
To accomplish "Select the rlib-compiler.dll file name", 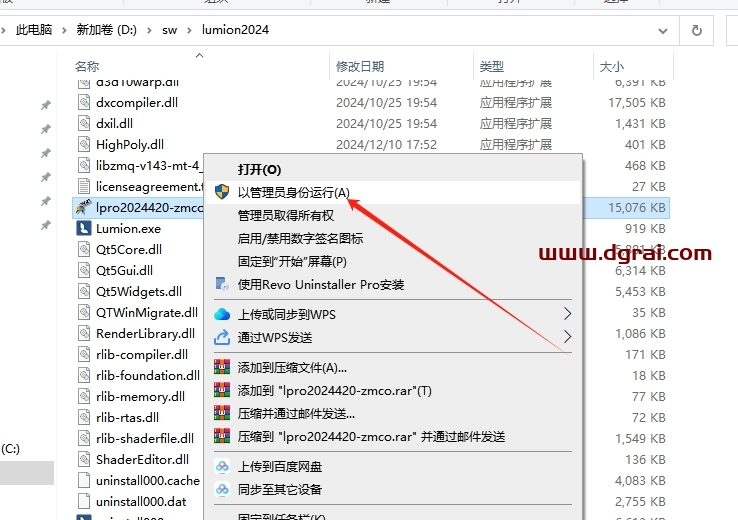I will click(x=142, y=354).
